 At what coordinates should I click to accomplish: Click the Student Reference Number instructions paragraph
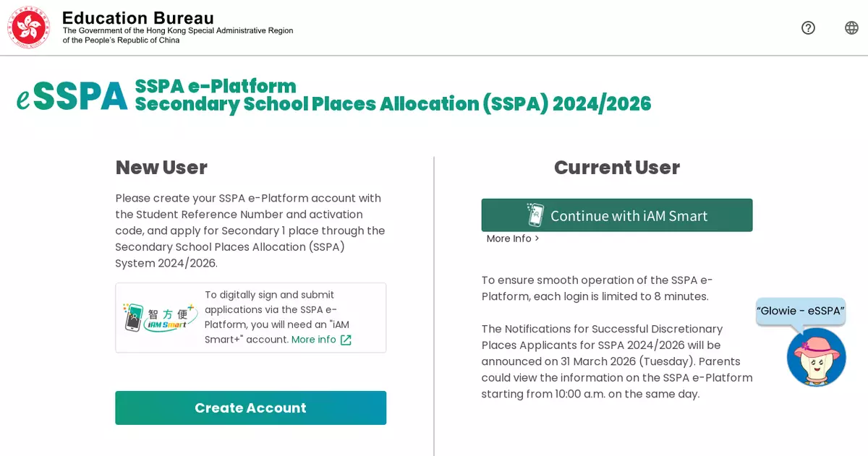pos(250,231)
